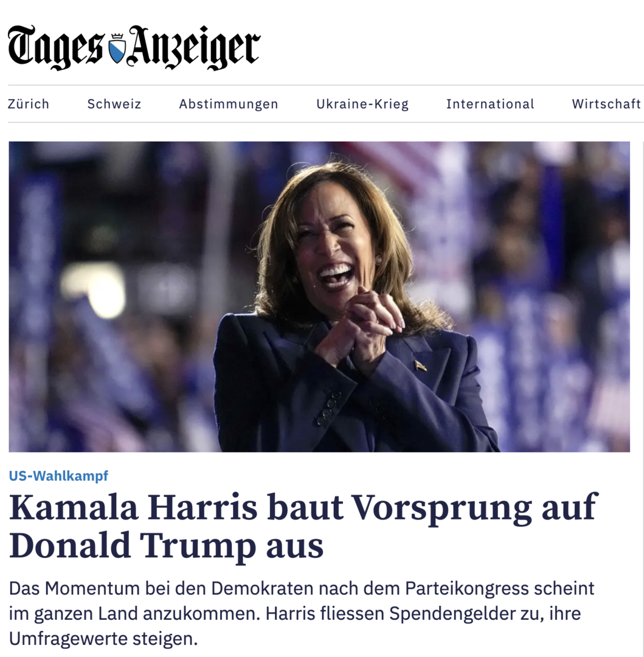Viewport: 644px width, 657px height.
Task: Click the 'Anzeiger' part of the logo
Action: [x=194, y=46]
